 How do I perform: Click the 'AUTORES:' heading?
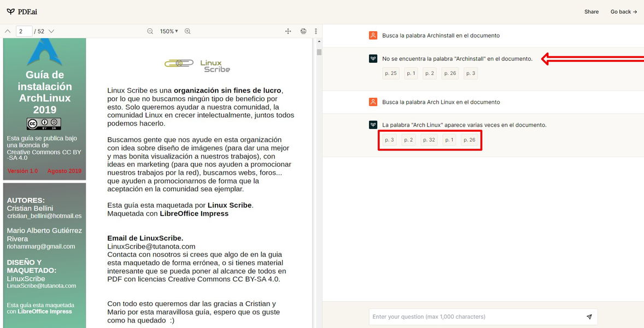pyautogui.click(x=26, y=200)
